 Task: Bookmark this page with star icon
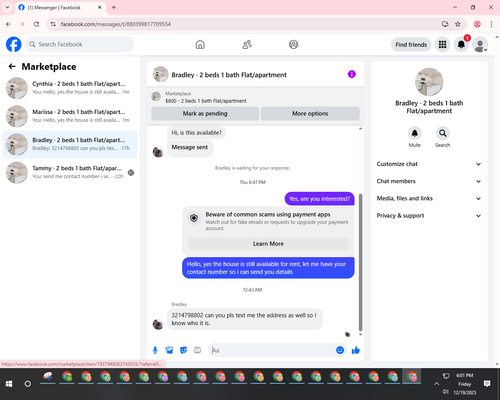pyautogui.click(x=458, y=24)
